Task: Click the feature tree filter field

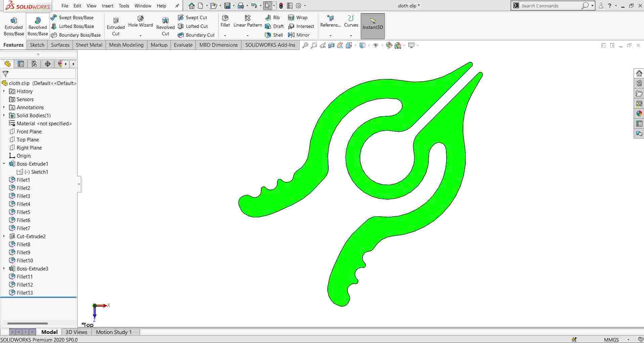Action: [39, 74]
